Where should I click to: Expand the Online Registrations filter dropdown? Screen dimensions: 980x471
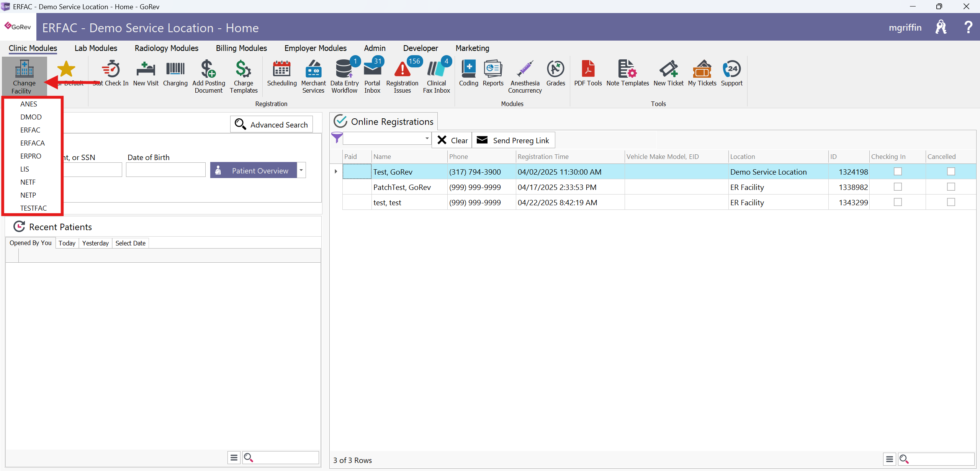coord(427,138)
